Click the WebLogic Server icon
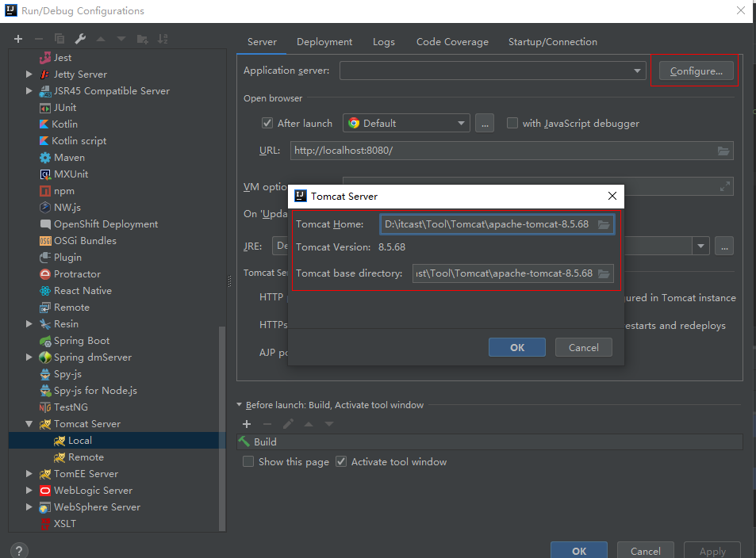Screen dimensions: 756x558 click(45, 491)
